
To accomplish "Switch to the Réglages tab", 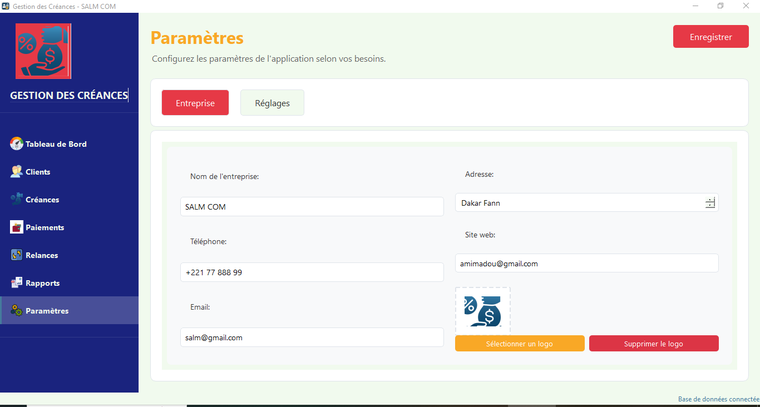I will (272, 103).
